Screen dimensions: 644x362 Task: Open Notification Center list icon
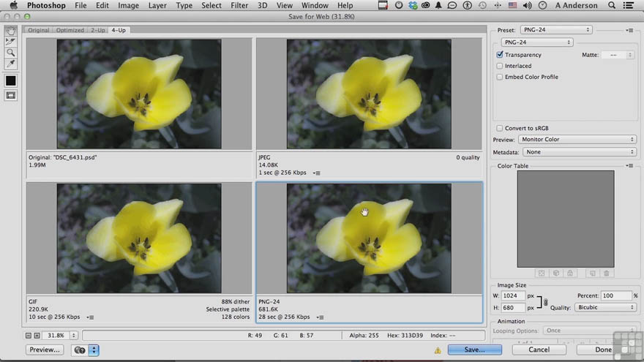(x=628, y=5)
